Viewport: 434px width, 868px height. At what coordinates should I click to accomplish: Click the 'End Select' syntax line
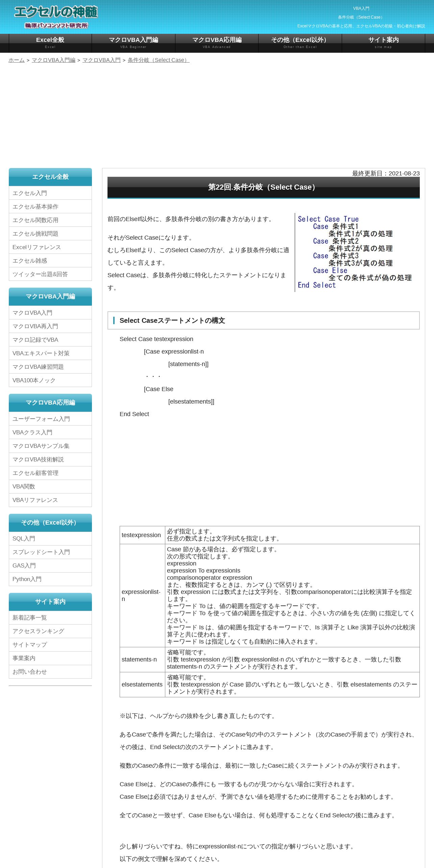(x=134, y=414)
